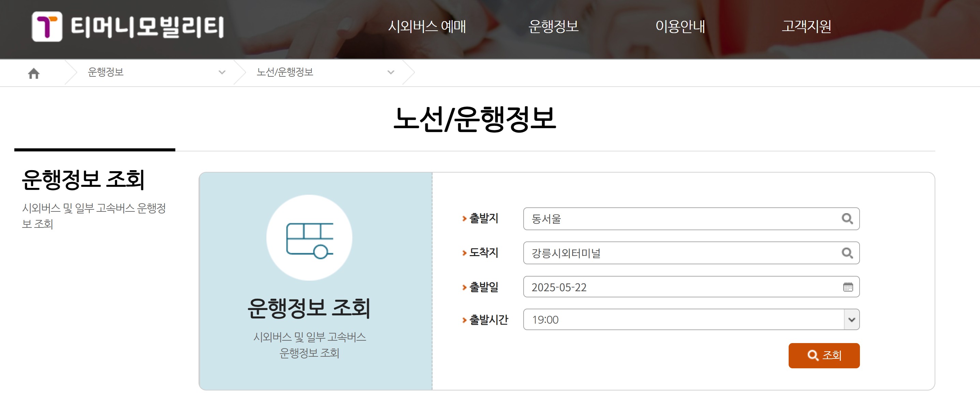Open the 고객지원 menu
The image size is (980, 399).
click(x=806, y=26)
